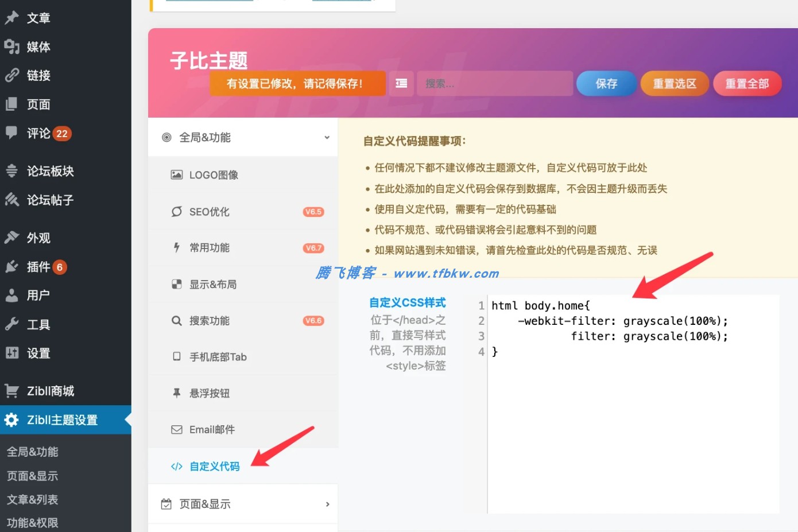798x532 pixels.
Task: Click the list icon beside the search box
Action: (x=401, y=83)
